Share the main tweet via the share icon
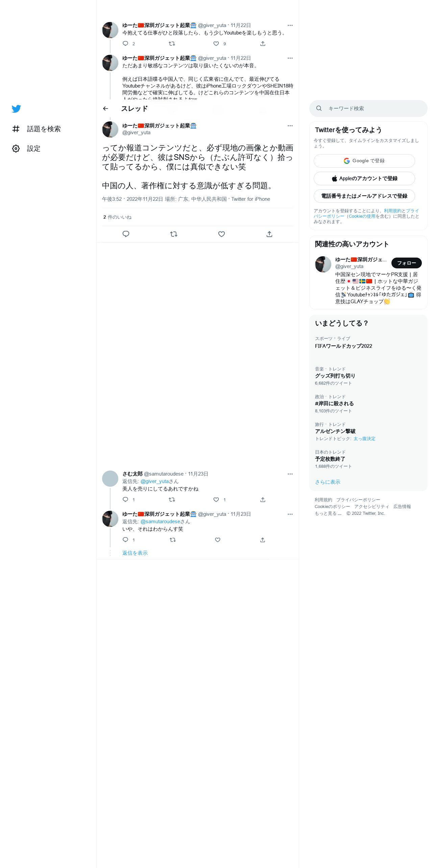The height and width of the screenshot is (868, 434). coord(269,234)
